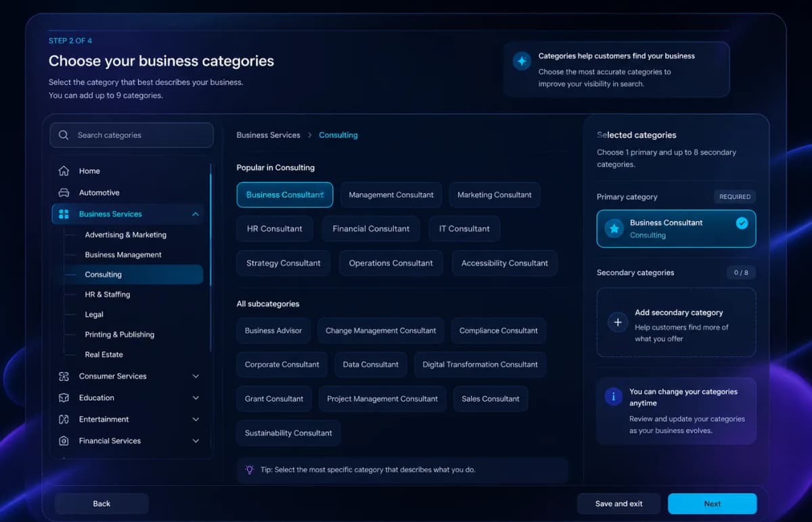This screenshot has width=812, height=522.
Task: Select the Marketing Consultant chip
Action: (495, 195)
